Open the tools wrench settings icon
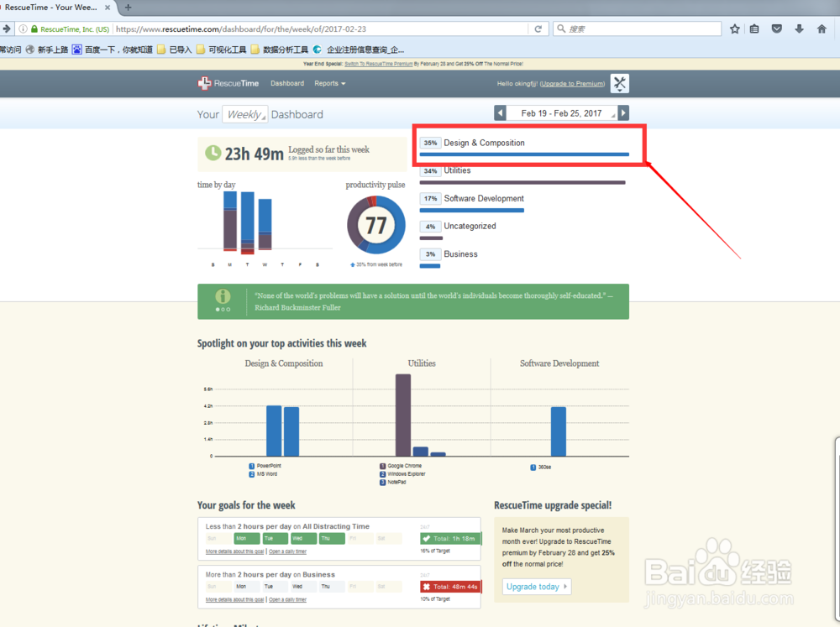 (620, 84)
